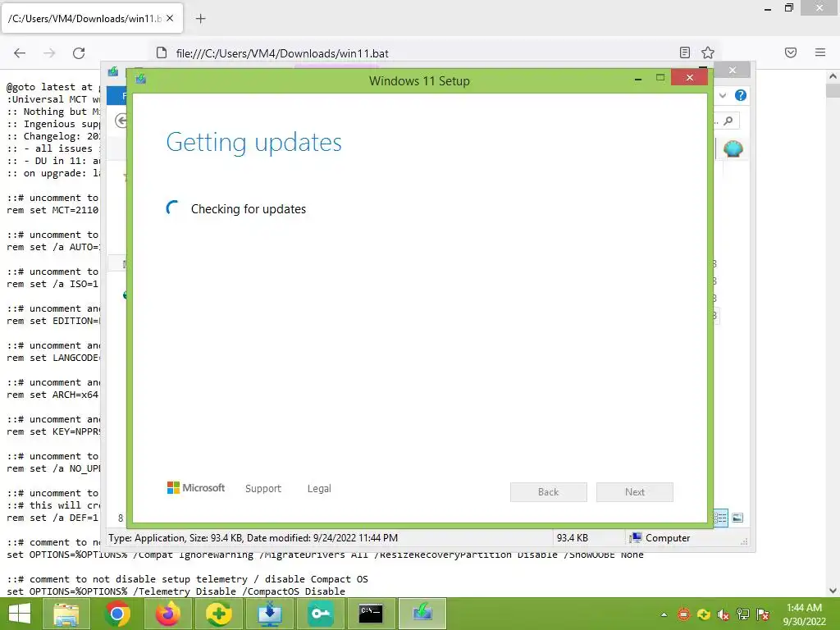Click the Computer status bar icon
This screenshot has height=630, width=840.
pos(636,537)
